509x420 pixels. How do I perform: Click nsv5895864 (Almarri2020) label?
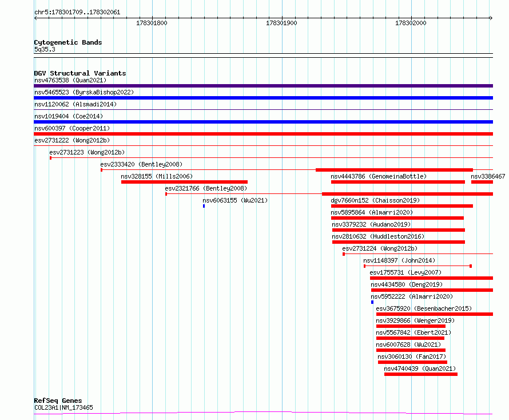coord(372,212)
